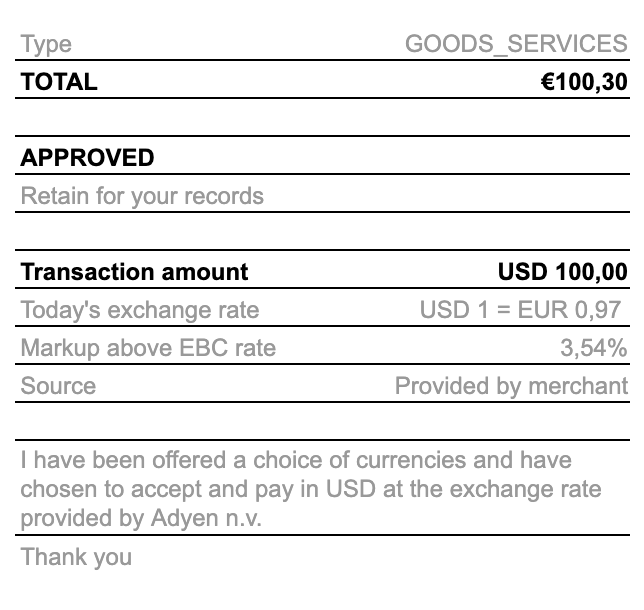Click the TOTAL label
The height and width of the screenshot is (610, 644).
(59, 82)
